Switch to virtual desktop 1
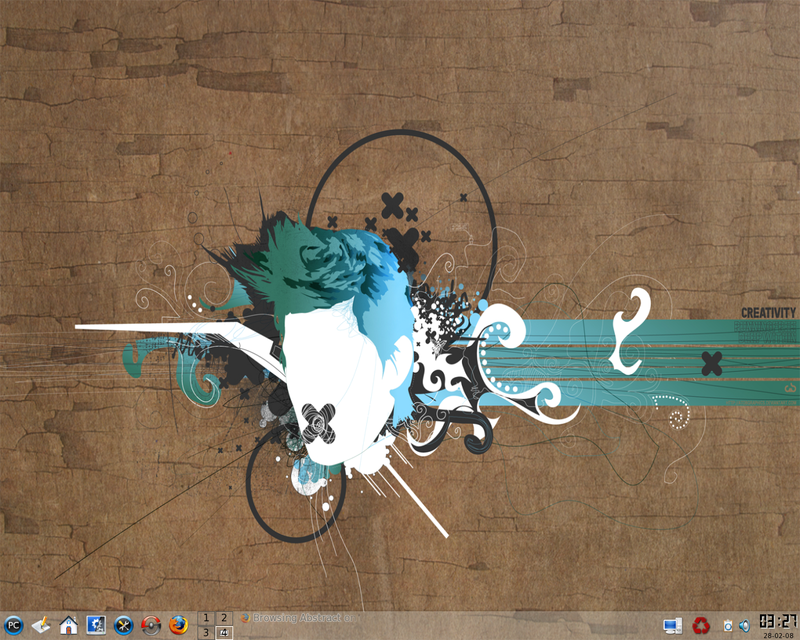Viewport: 800px width, 640px height. click(207, 618)
